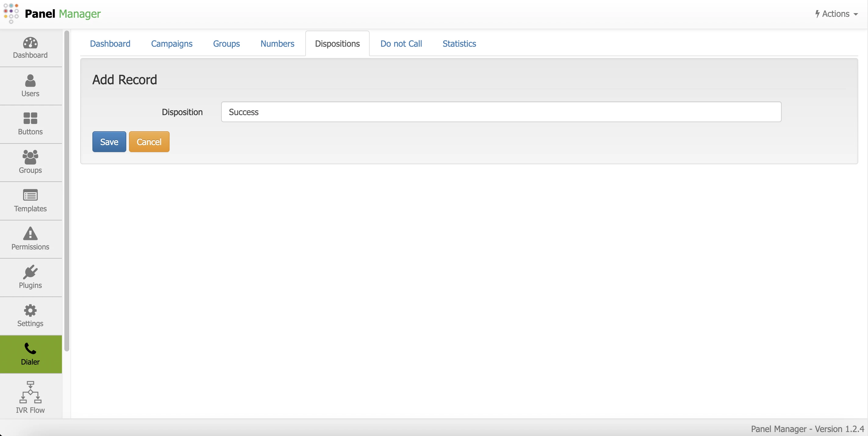Open the Groups people icon in sidebar
Screen dimensions: 868x436
(x=30, y=157)
